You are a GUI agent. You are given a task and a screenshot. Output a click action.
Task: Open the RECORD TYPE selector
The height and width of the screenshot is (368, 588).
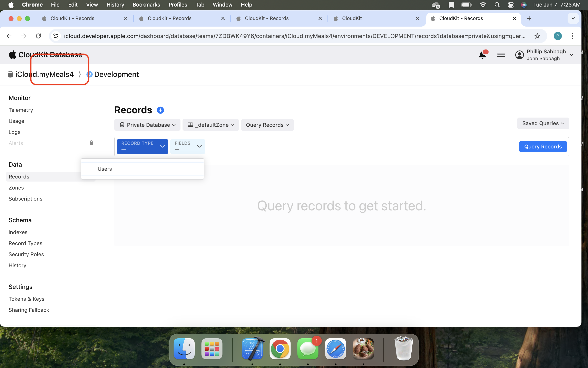coord(142,146)
